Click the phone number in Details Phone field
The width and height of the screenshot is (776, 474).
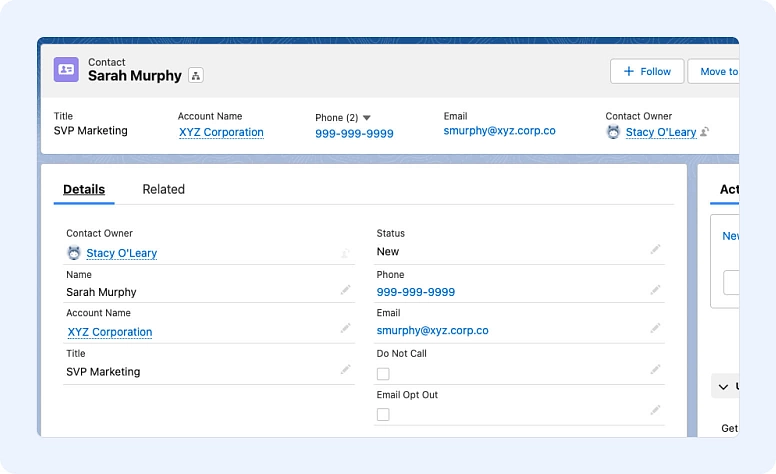415,292
